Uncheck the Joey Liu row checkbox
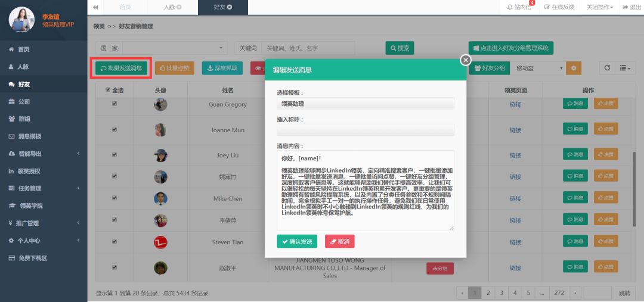The image size is (644, 302). pos(114,155)
